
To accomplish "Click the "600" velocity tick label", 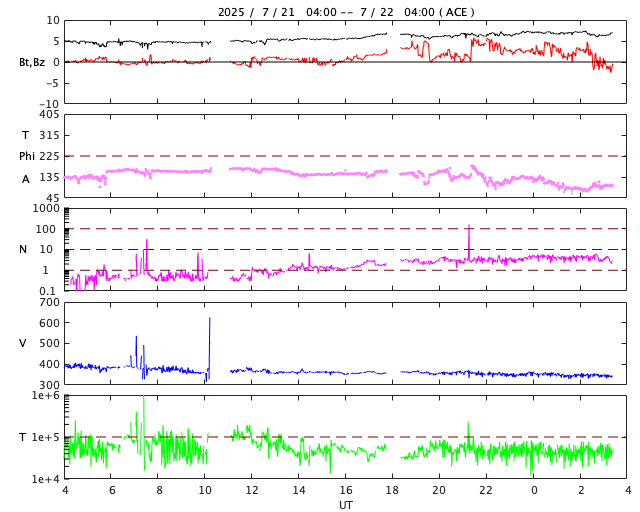I will 49,323.
